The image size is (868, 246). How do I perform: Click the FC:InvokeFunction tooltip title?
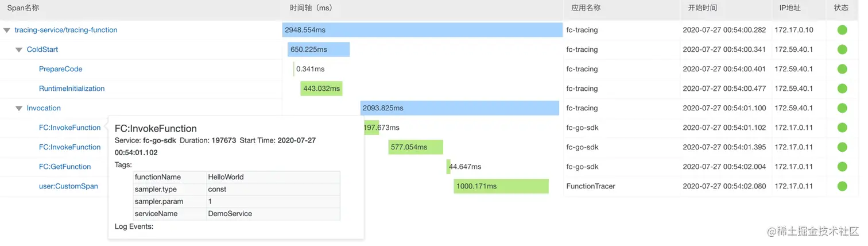click(x=156, y=129)
